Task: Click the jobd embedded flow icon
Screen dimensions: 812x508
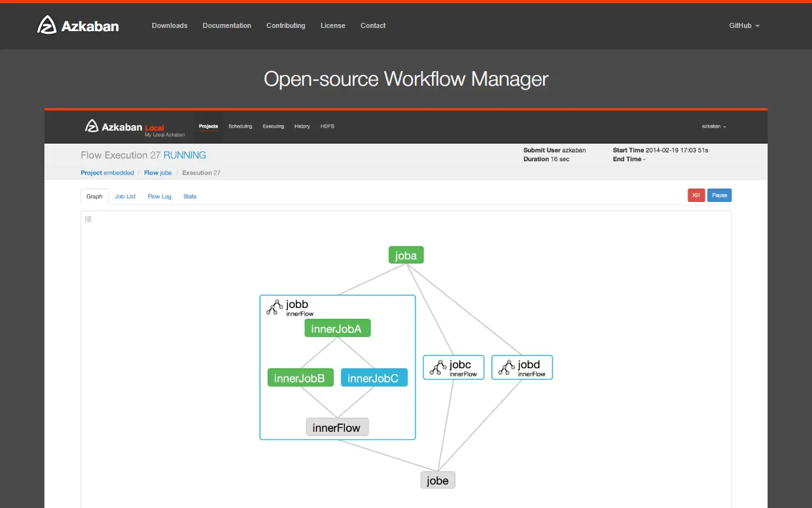Action: tap(507, 367)
